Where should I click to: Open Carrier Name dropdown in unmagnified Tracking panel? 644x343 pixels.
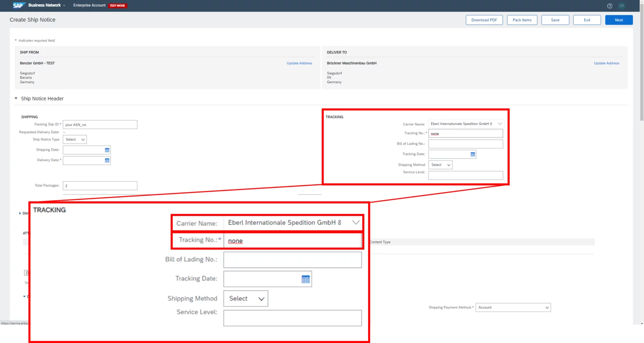(x=466, y=124)
